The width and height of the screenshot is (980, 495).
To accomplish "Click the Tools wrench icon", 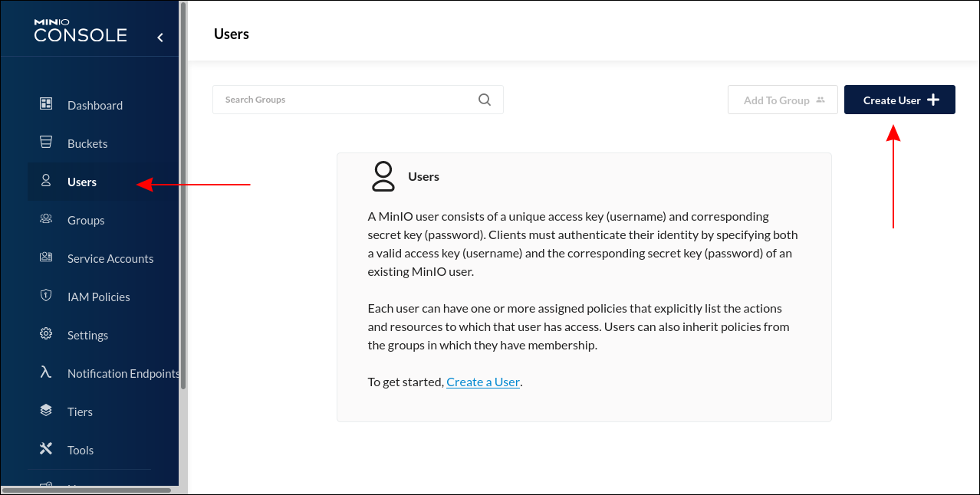I will [46, 450].
